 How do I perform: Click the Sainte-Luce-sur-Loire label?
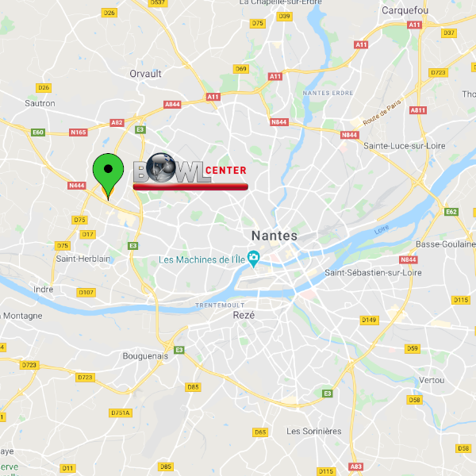(405, 146)
